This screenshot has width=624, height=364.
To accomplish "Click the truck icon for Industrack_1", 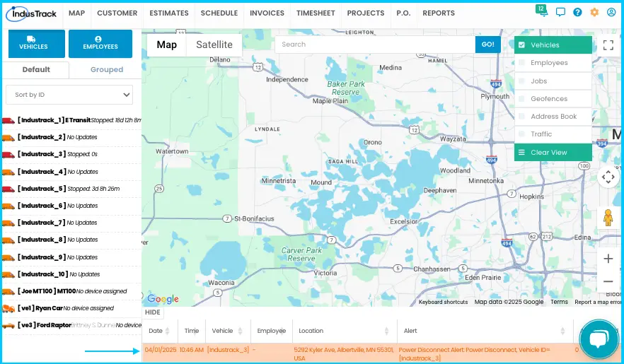I will (8, 120).
